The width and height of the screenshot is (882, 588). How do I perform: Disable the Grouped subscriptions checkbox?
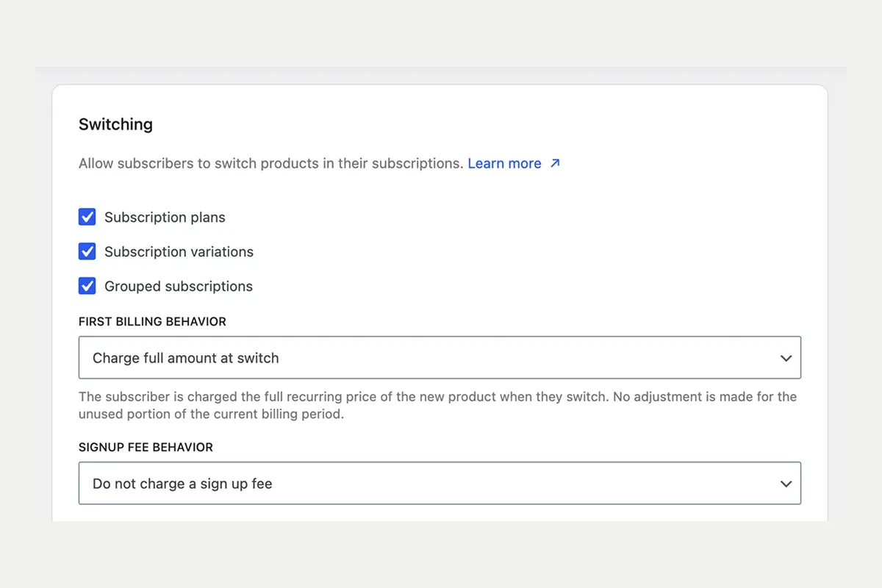(x=87, y=286)
